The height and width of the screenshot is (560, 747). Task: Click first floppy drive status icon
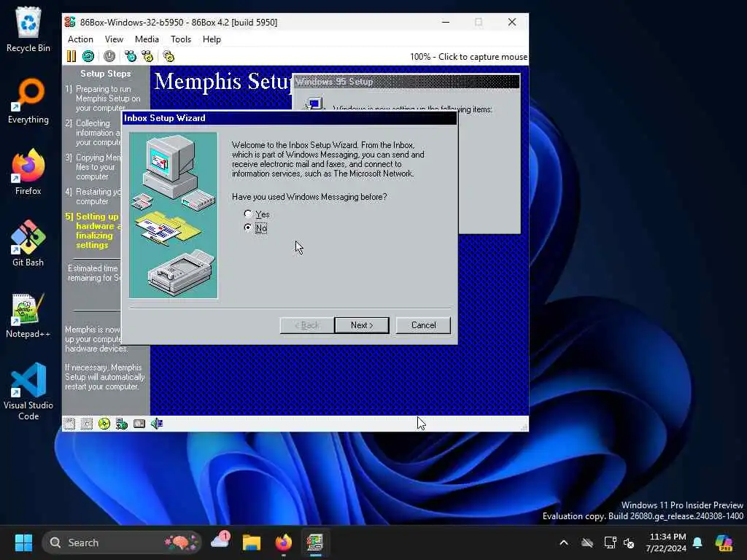tap(69, 424)
